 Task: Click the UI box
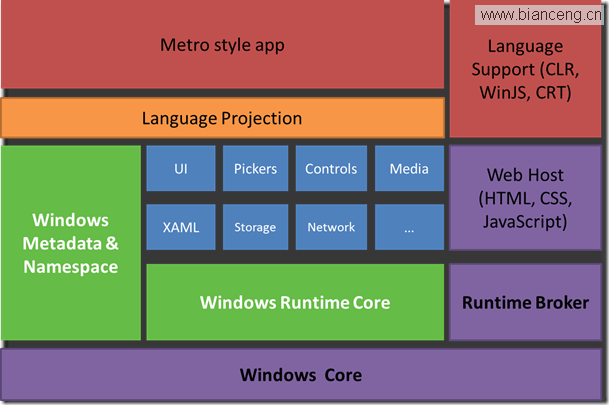[181, 169]
